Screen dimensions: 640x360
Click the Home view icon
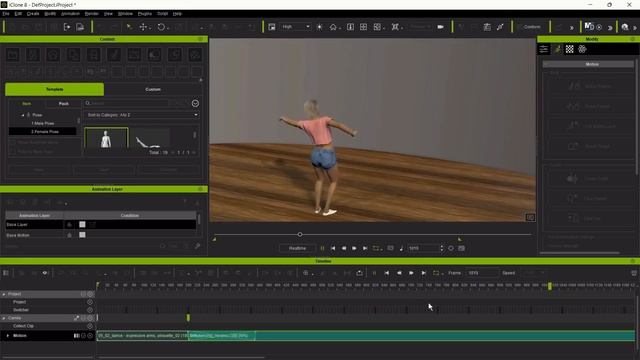coord(333,27)
